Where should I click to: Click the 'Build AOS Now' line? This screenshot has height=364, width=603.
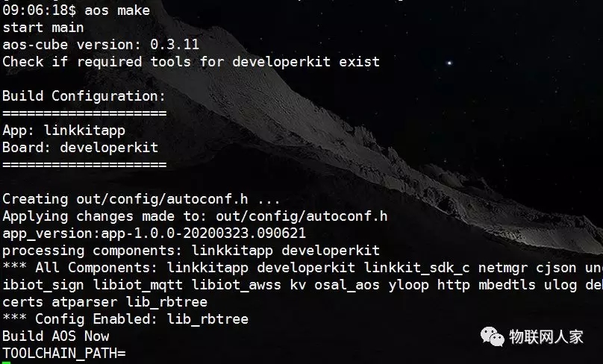click(x=56, y=336)
